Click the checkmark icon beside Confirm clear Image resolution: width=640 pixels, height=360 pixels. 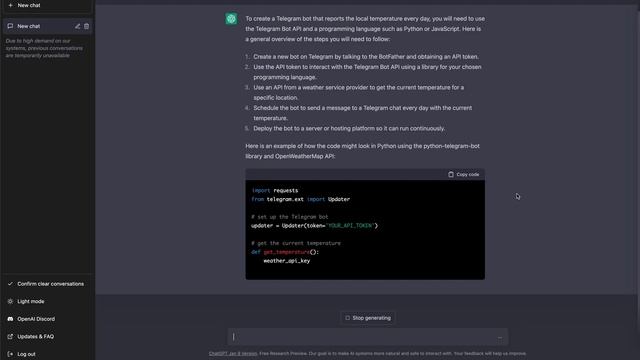[x=10, y=284]
